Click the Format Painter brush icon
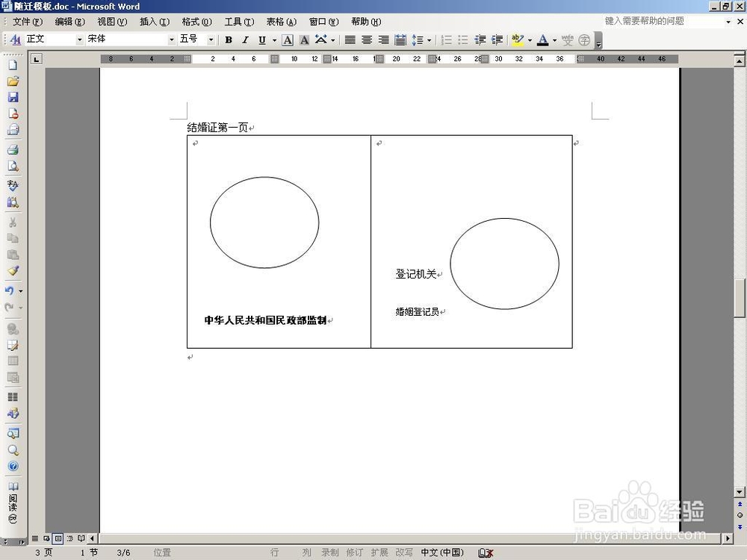This screenshot has height=560, width=747. [13, 271]
